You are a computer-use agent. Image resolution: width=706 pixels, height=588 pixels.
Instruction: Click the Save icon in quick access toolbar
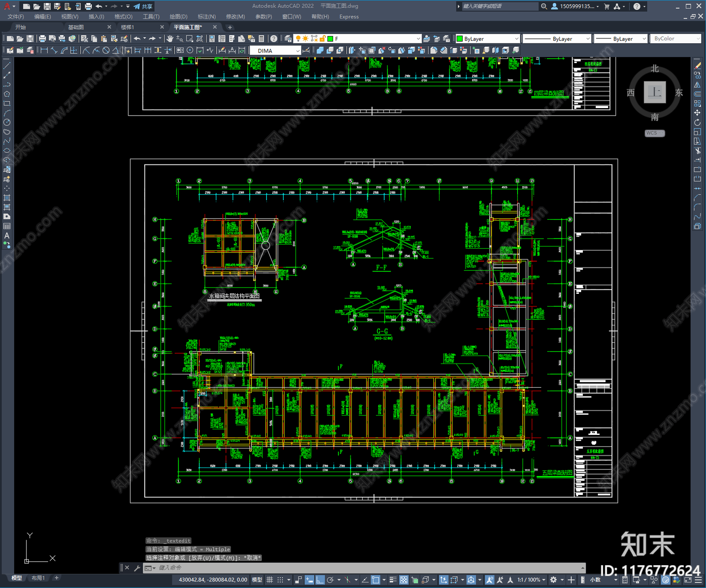click(x=47, y=6)
